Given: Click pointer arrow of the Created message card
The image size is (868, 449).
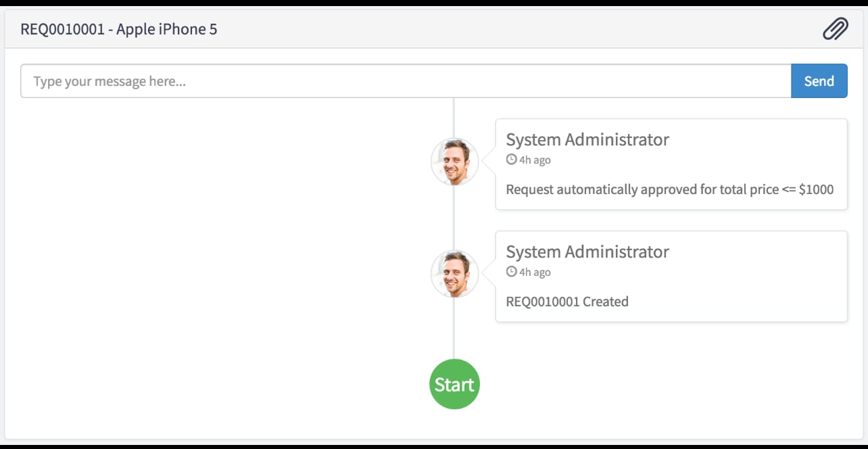Looking at the screenshot, I should point(491,274).
